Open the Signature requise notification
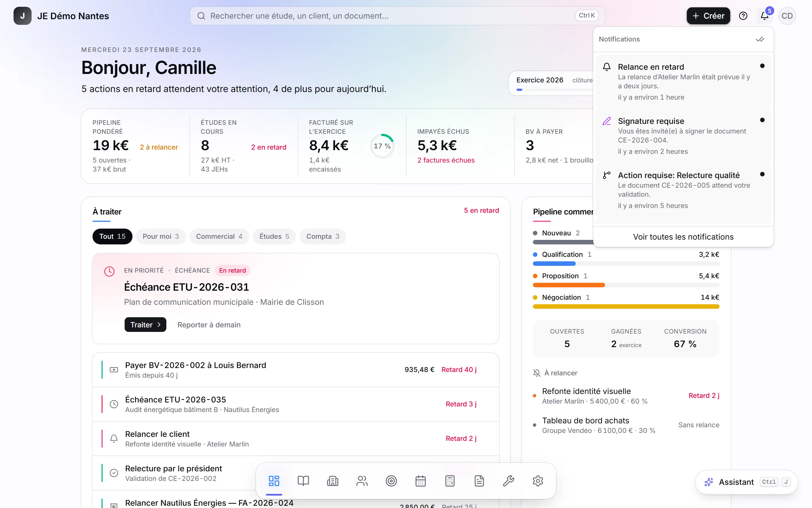The image size is (812, 508). [x=683, y=136]
